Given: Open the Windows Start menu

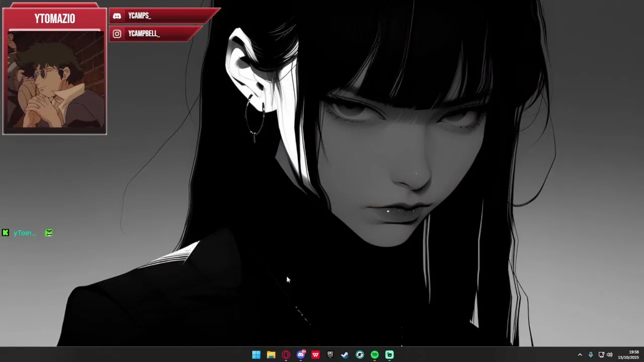Looking at the screenshot, I should pos(256,355).
